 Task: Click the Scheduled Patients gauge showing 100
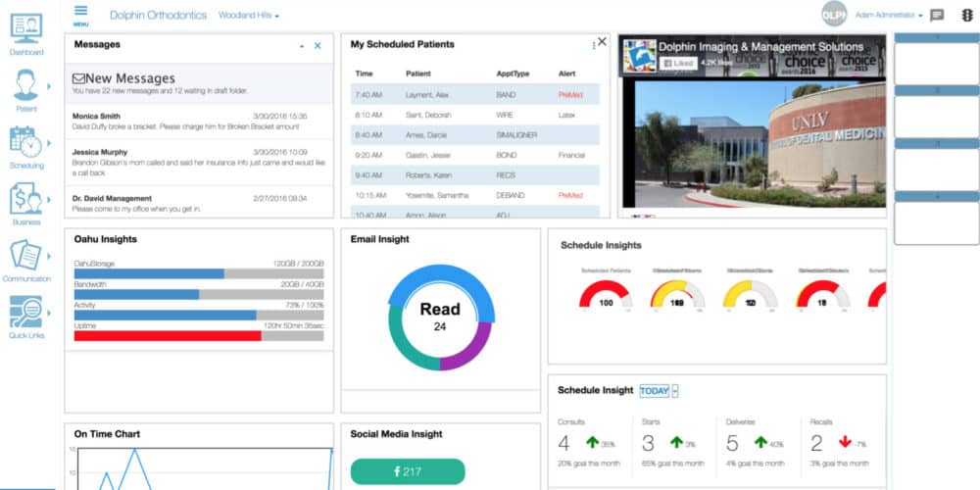coord(606,294)
